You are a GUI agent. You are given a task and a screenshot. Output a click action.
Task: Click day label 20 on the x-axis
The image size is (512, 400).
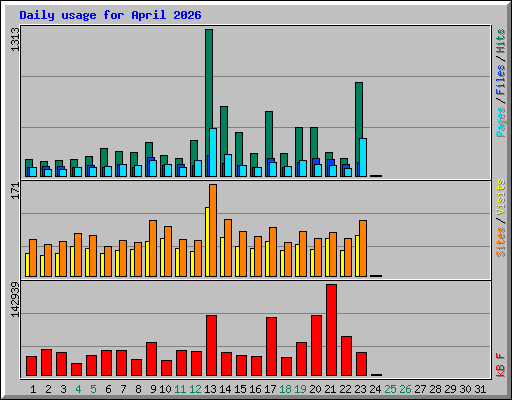(315, 389)
